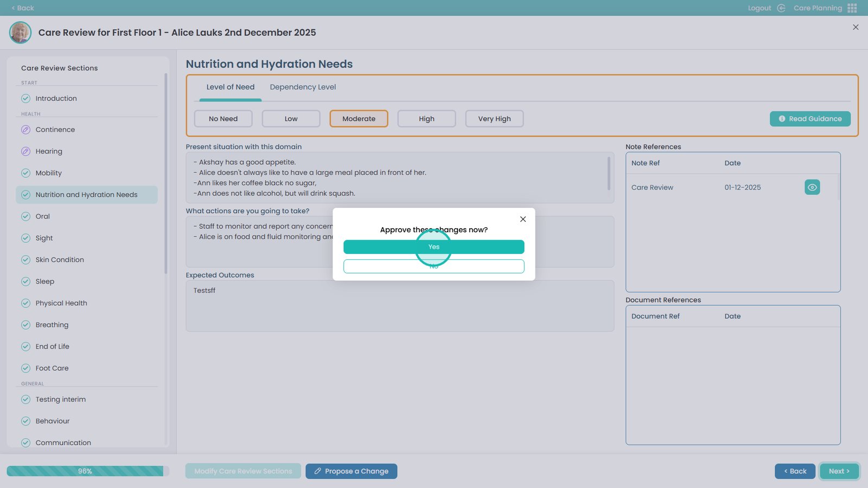Confirm approval with the Yes button
Image resolution: width=868 pixels, height=488 pixels.
coord(433,247)
